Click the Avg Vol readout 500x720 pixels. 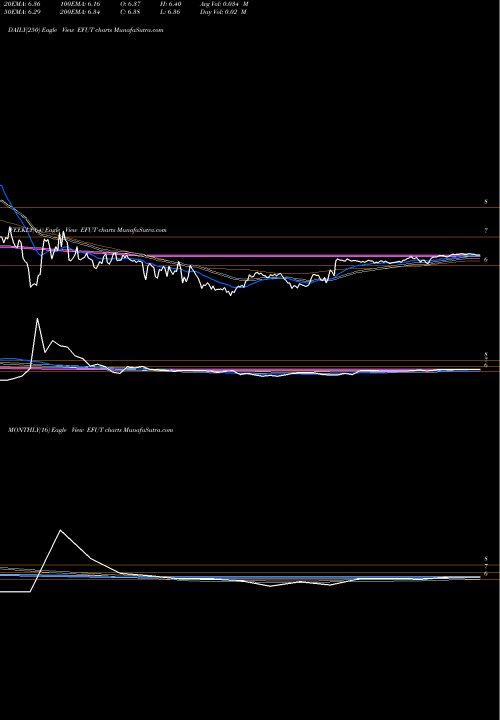pos(224,4)
